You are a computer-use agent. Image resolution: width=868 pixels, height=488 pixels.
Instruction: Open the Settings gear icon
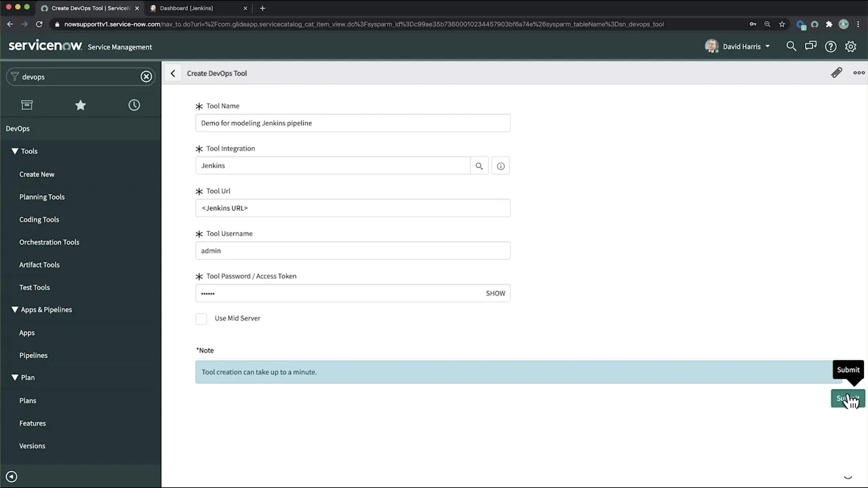tap(850, 46)
